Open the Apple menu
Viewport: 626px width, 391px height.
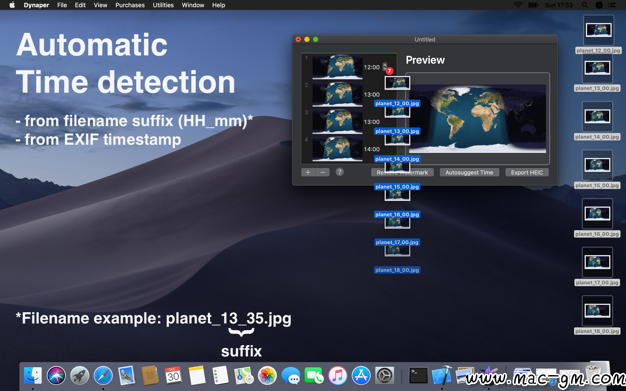[x=12, y=5]
